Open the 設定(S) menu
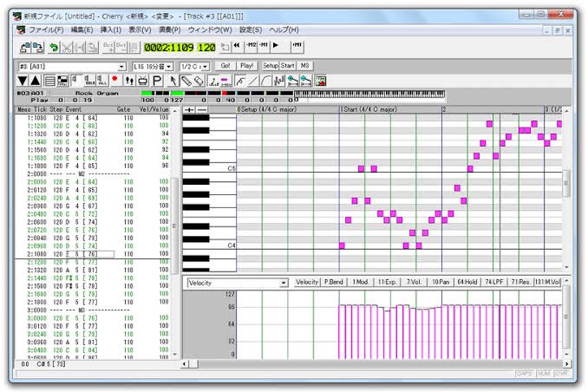The width and height of the screenshot is (588, 392). click(251, 29)
